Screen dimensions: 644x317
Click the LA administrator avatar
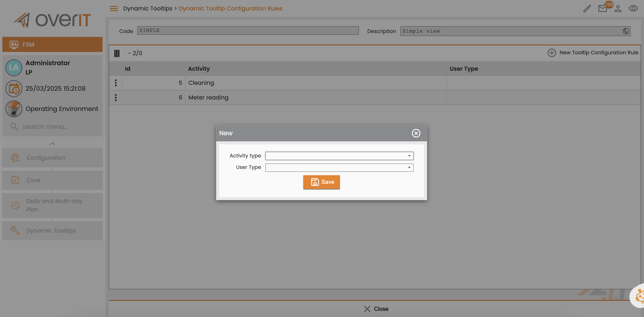pos(14,68)
